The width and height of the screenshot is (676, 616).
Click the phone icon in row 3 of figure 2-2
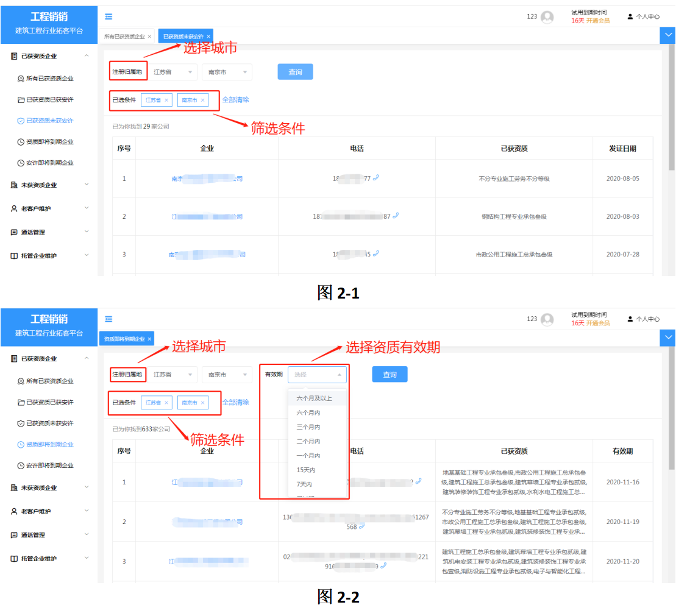coord(383,565)
